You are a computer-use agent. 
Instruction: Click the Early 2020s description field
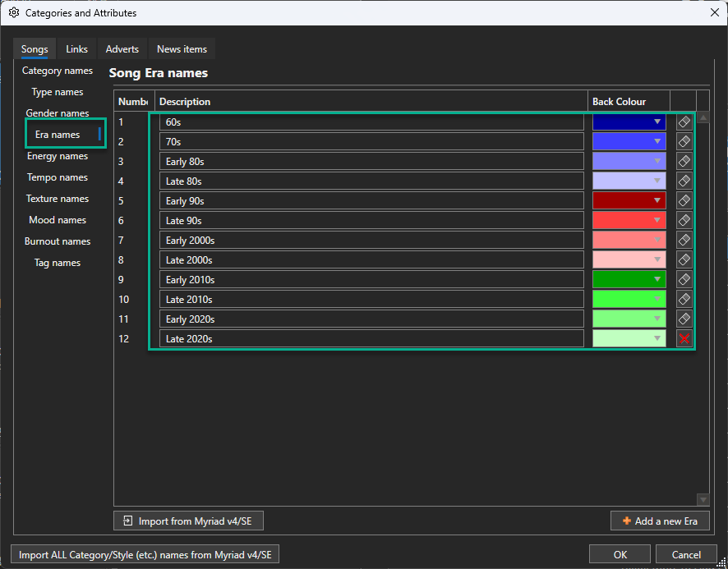point(371,319)
